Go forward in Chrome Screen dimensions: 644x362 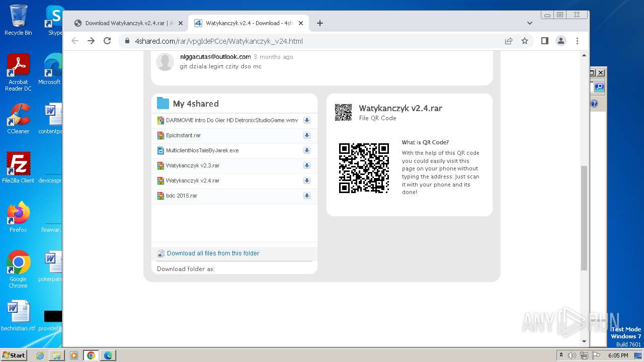click(x=91, y=41)
